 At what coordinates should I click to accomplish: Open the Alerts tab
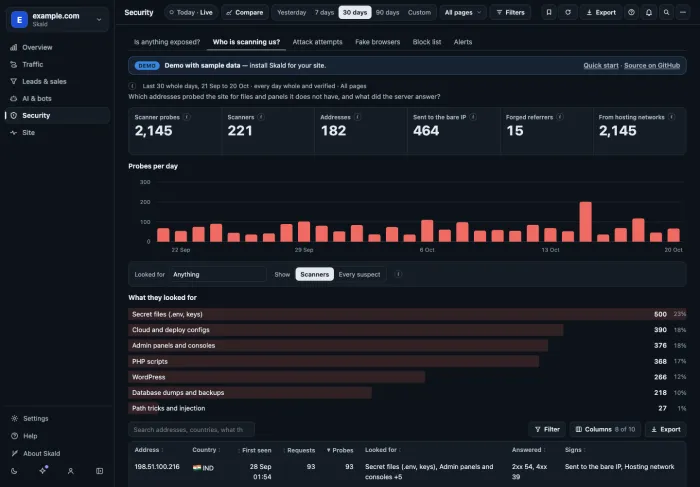click(463, 42)
